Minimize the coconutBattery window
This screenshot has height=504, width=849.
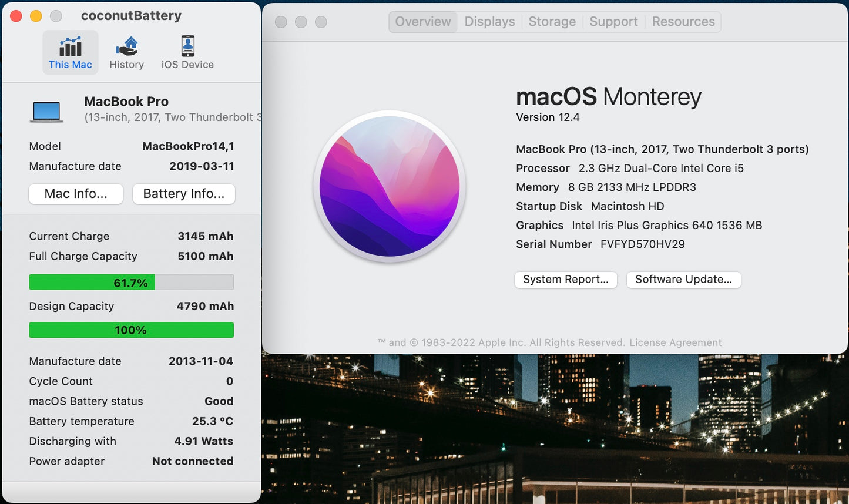36,16
